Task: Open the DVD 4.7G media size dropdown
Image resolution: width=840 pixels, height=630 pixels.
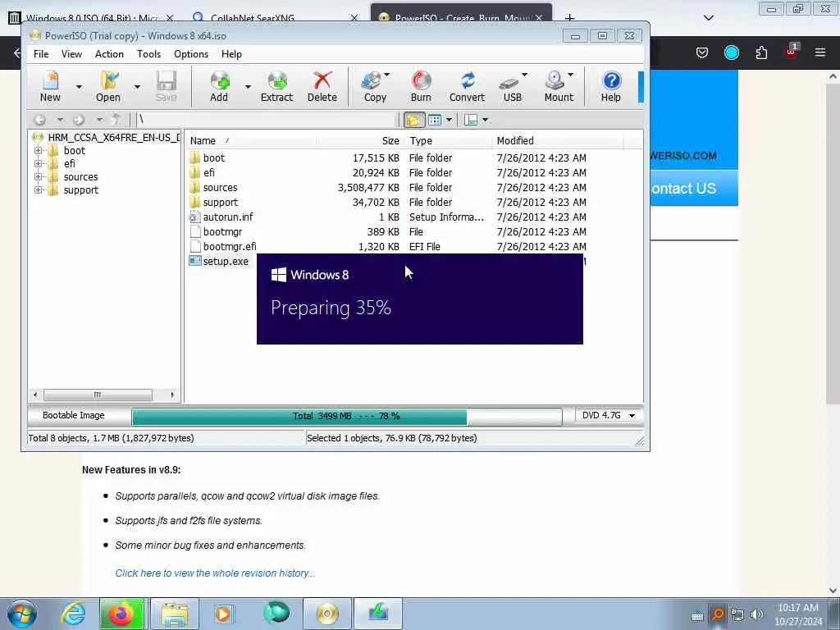Action: (x=632, y=416)
